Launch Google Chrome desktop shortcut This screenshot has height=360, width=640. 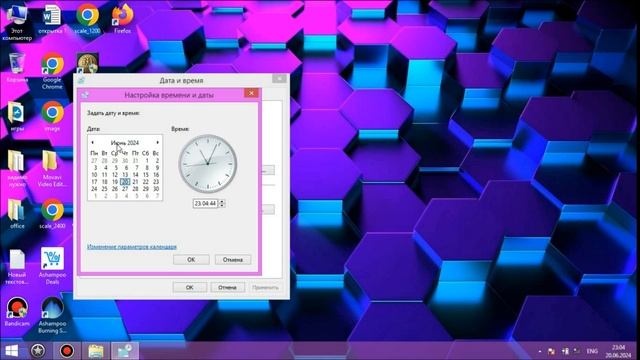52,71
